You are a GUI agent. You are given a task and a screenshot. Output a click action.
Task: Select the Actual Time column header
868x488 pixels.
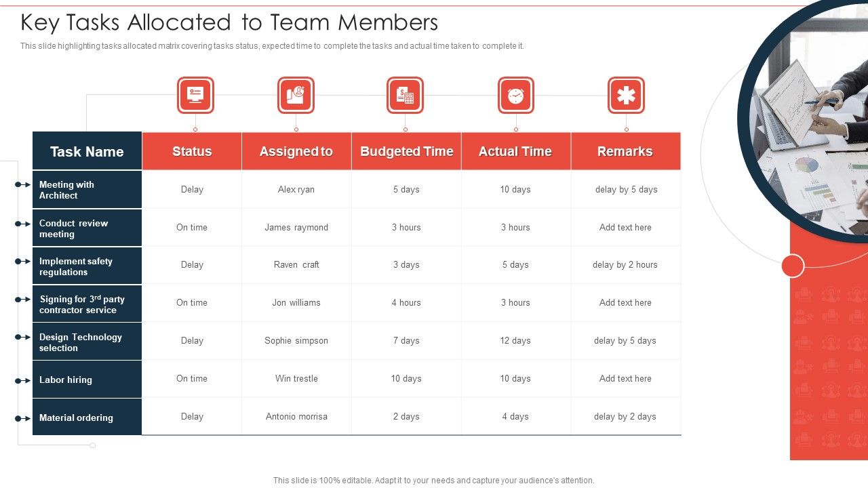coord(515,151)
